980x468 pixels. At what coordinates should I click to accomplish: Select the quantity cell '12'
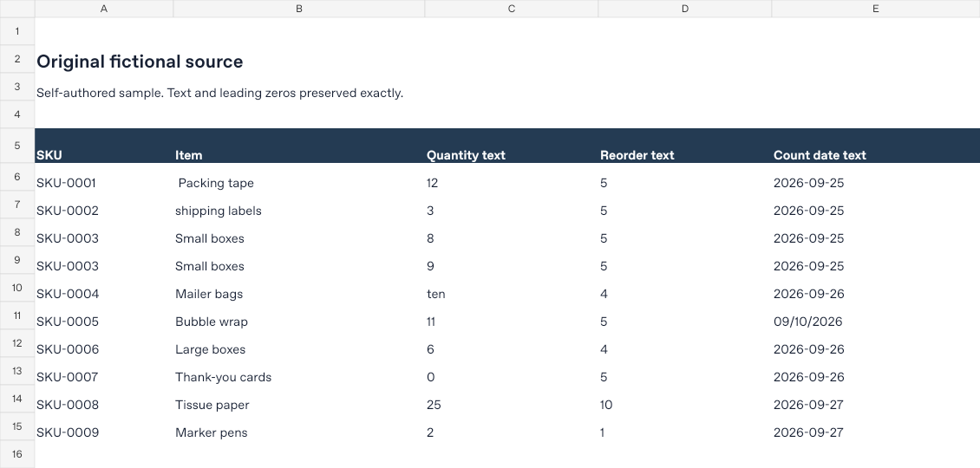click(512, 177)
